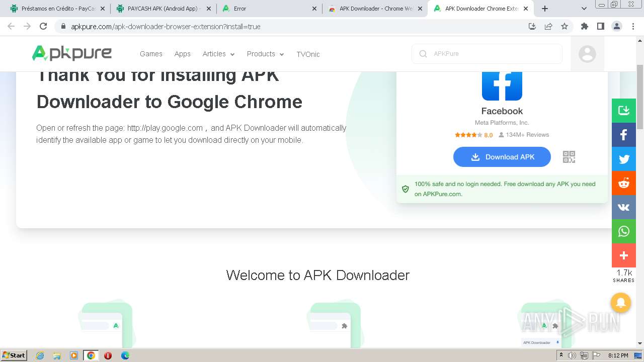Open File Explorer from taskbar
644x362 pixels.
[57, 355]
